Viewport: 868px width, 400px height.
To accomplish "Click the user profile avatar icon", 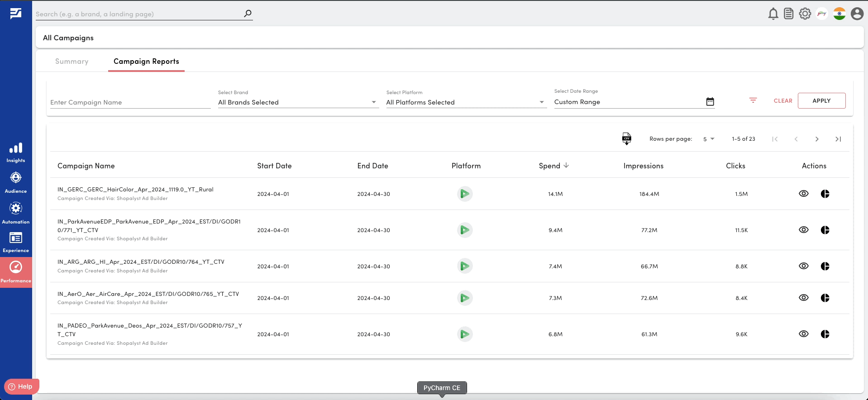I will (857, 14).
